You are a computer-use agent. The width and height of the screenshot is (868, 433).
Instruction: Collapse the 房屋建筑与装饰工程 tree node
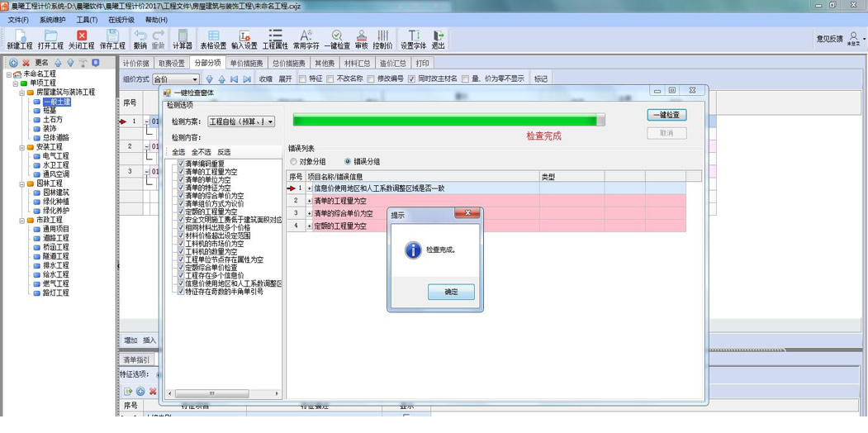22,93
